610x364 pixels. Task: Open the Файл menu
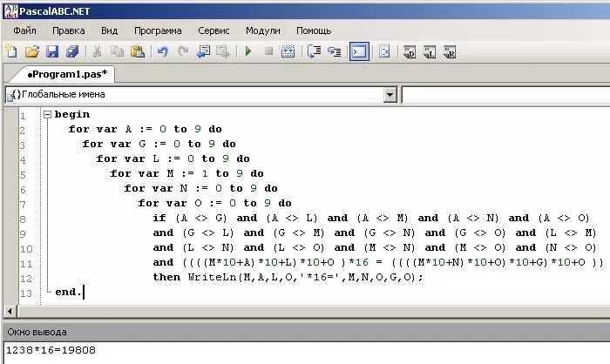[24, 30]
